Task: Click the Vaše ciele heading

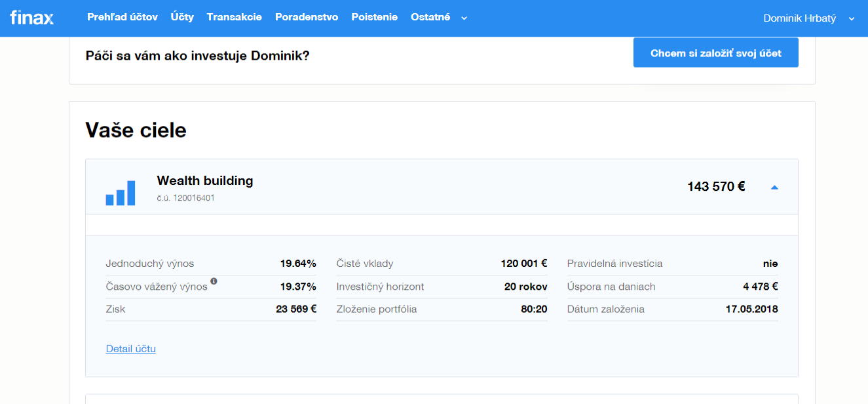Action: (136, 131)
